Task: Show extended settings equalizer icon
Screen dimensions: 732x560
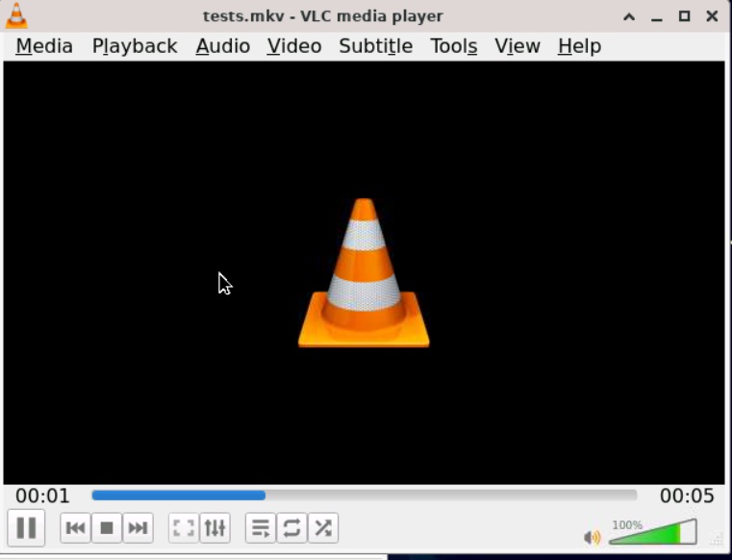Action: (x=215, y=528)
